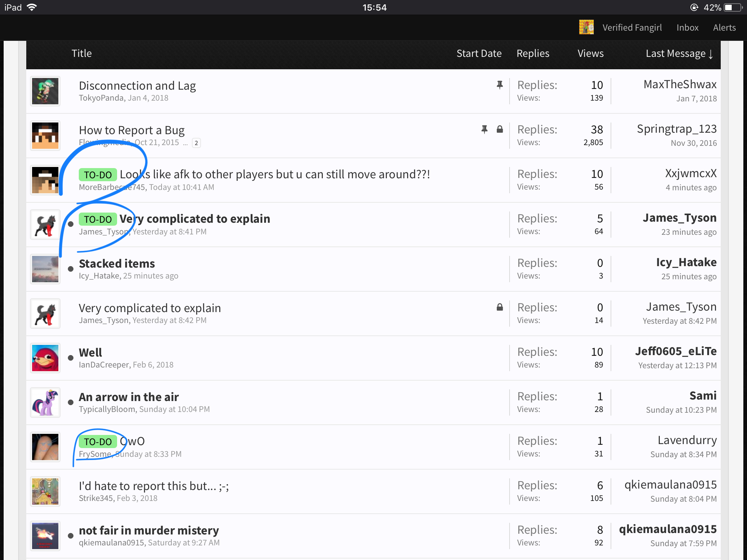The height and width of the screenshot is (560, 747).
Task: Click the battery indicator in the status bar
Action: (734, 7)
